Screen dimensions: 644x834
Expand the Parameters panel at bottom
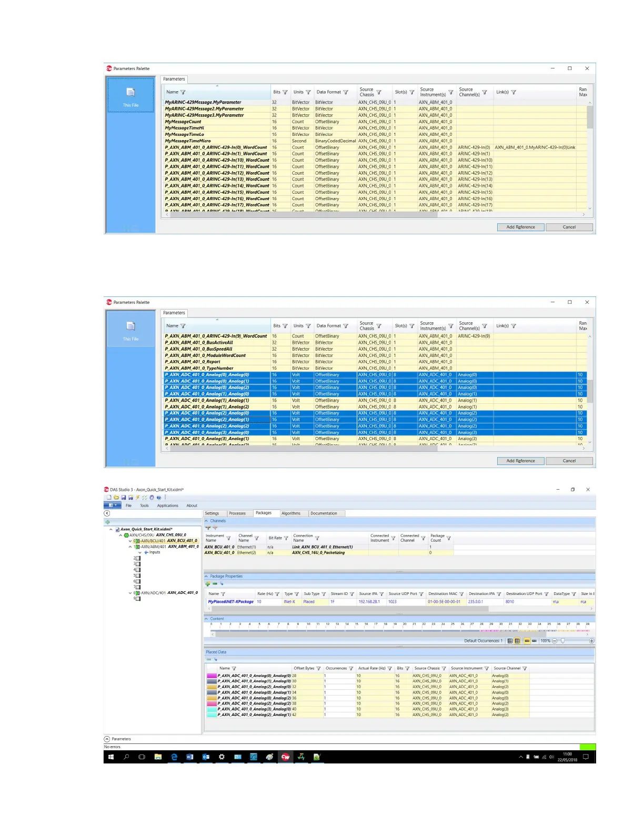[107, 739]
